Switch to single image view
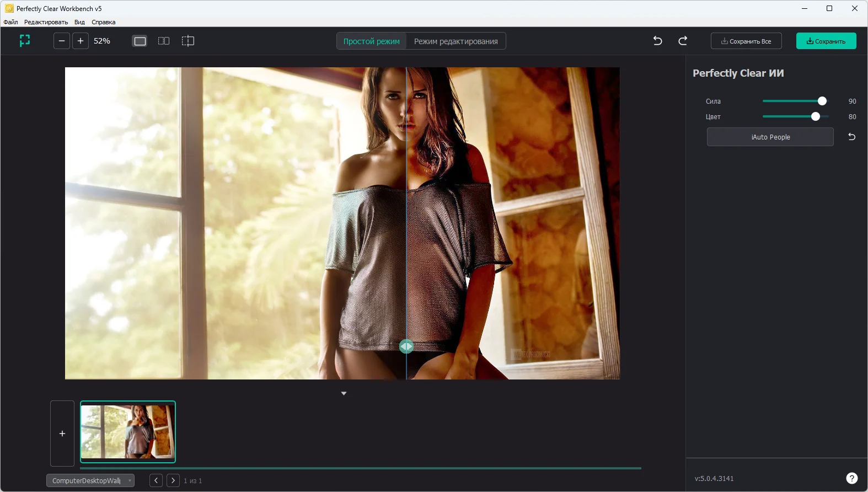 [140, 41]
